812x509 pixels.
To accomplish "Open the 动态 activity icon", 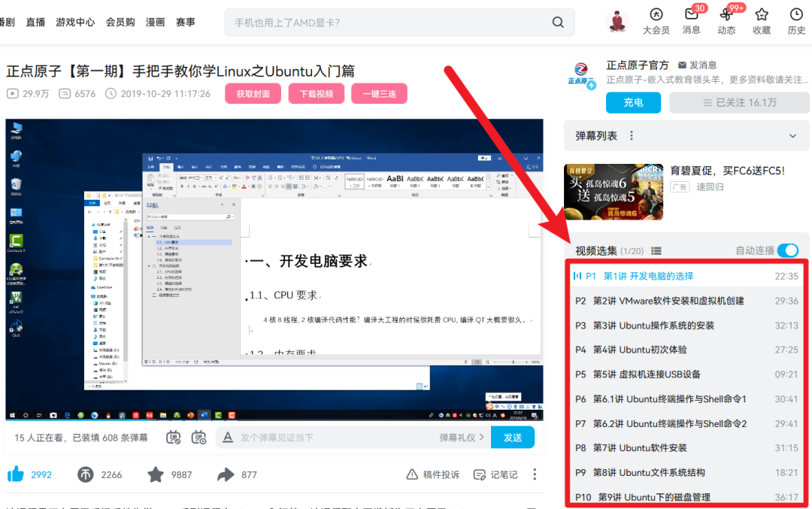I will click(726, 14).
